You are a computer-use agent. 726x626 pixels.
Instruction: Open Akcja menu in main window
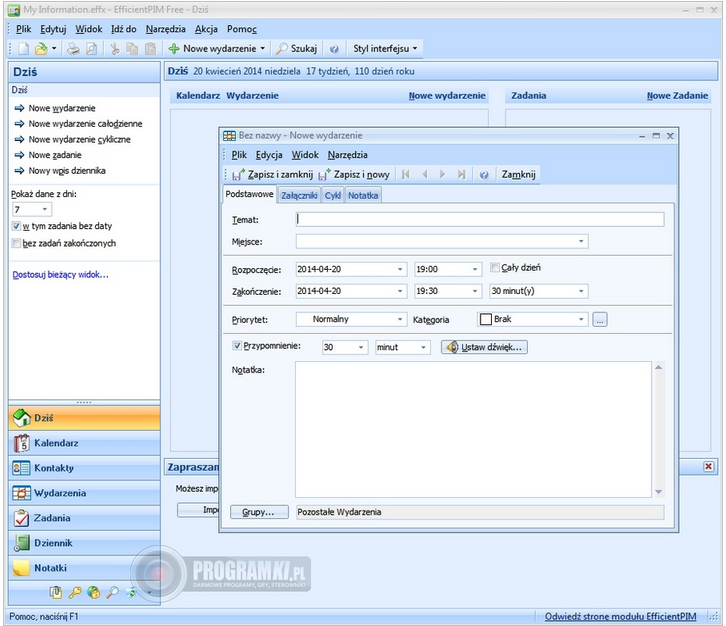[206, 29]
